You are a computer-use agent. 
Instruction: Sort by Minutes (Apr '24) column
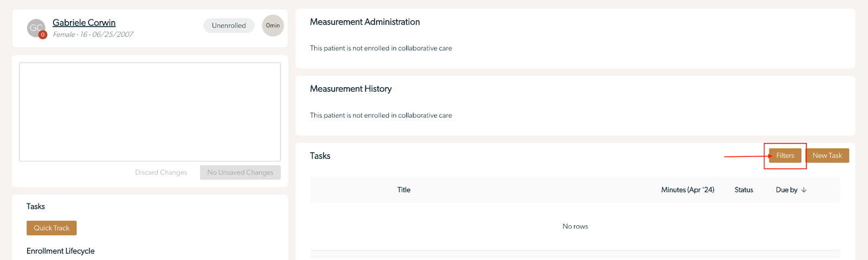click(x=687, y=190)
